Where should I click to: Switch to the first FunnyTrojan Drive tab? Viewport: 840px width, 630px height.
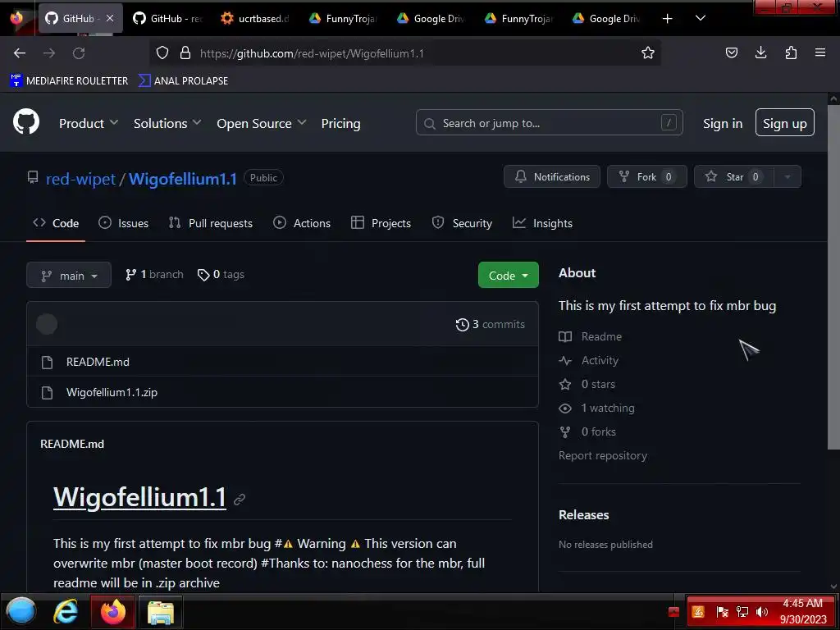coord(344,19)
